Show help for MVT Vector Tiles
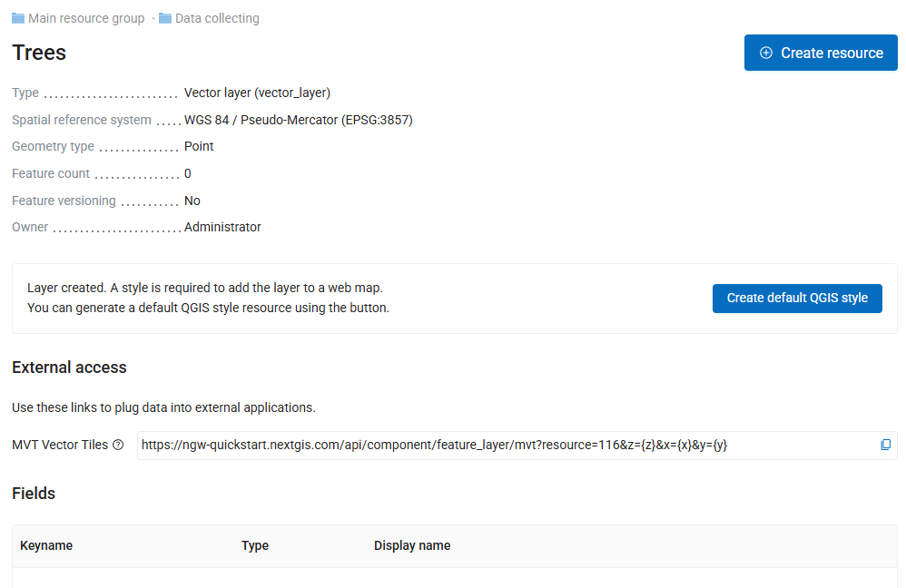 click(118, 446)
